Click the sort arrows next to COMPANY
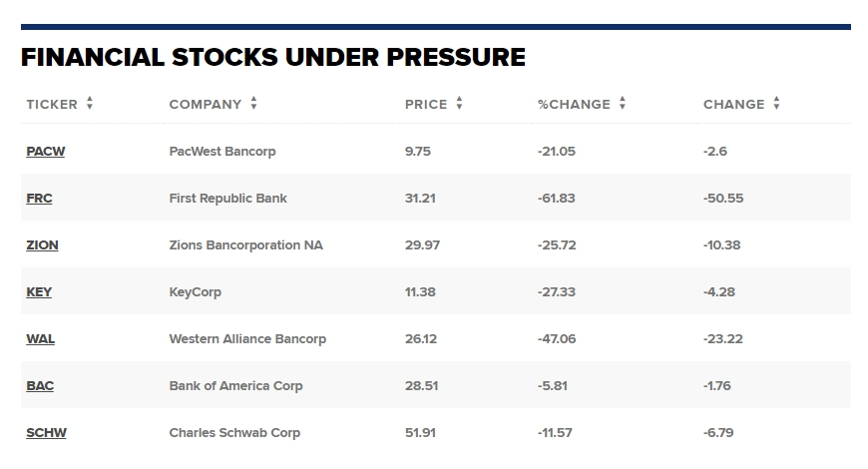Image resolution: width=868 pixels, height=469 pixels. point(253,104)
